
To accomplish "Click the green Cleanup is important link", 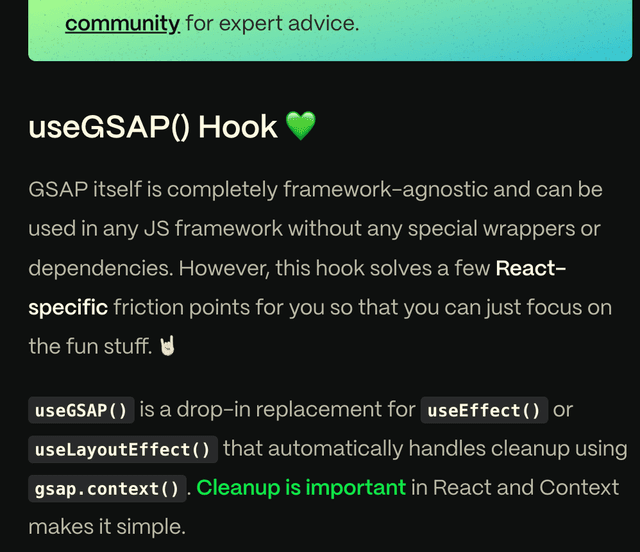I will click(x=301, y=487).
